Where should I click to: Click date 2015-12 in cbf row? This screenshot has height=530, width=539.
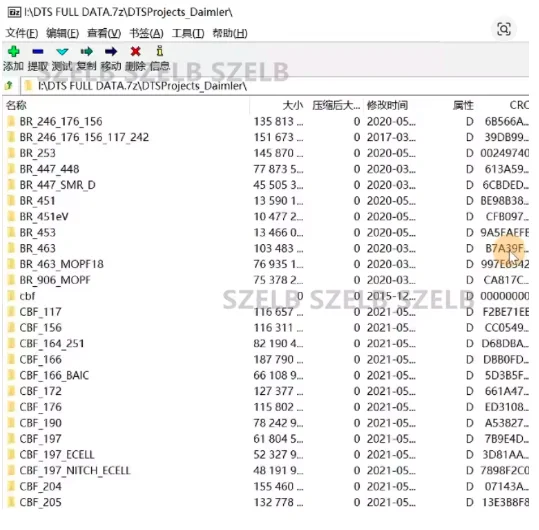(391, 296)
